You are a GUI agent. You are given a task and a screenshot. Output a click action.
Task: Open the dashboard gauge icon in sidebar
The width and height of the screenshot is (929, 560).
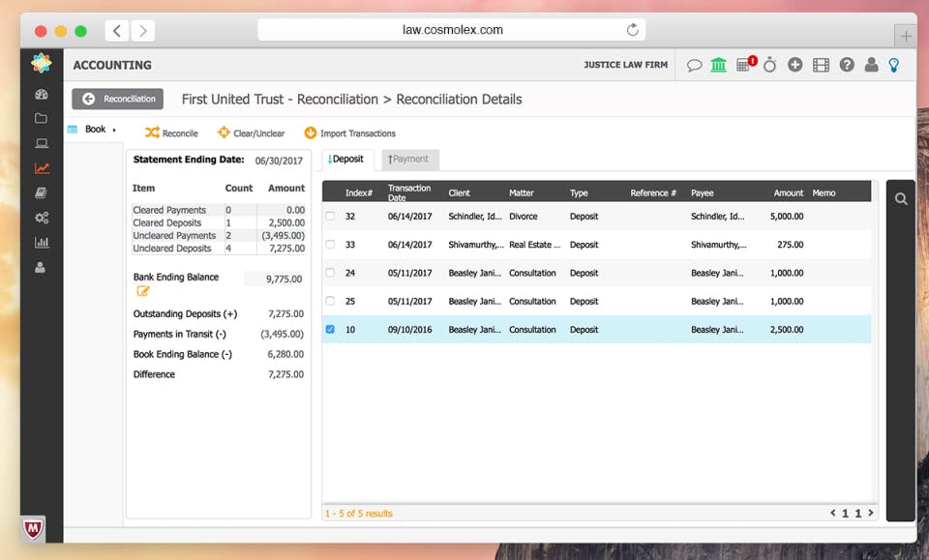coord(41,94)
